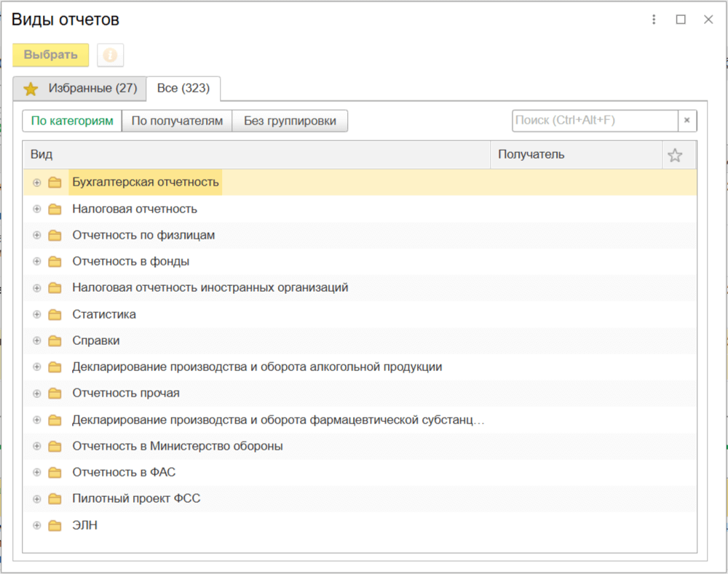The width and height of the screenshot is (728, 574).
Task: Open the Все (323) tab
Action: pos(183,88)
